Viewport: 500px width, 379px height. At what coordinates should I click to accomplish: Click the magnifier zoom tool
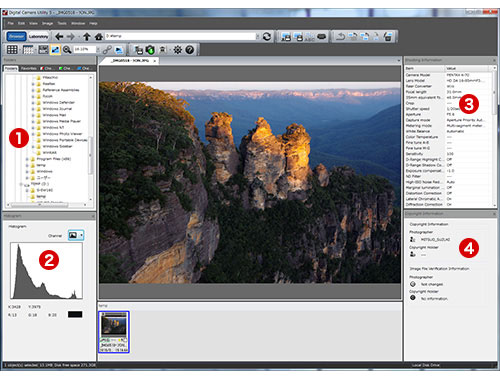click(67, 50)
